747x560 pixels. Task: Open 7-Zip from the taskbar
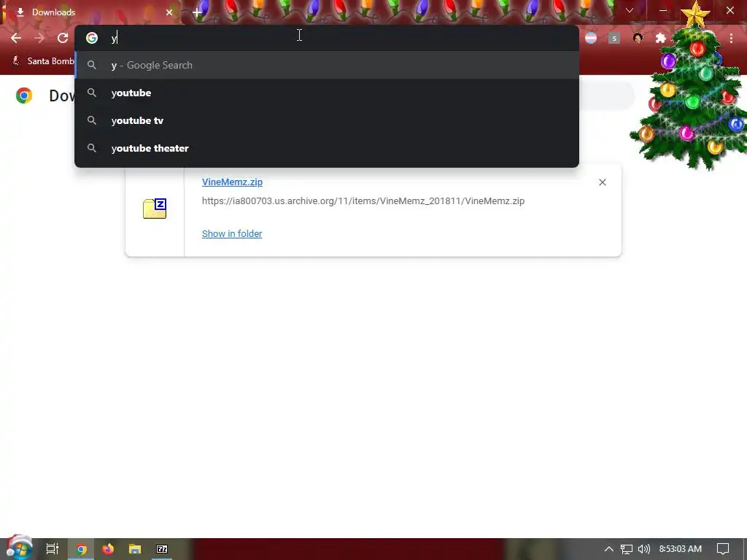point(162,549)
